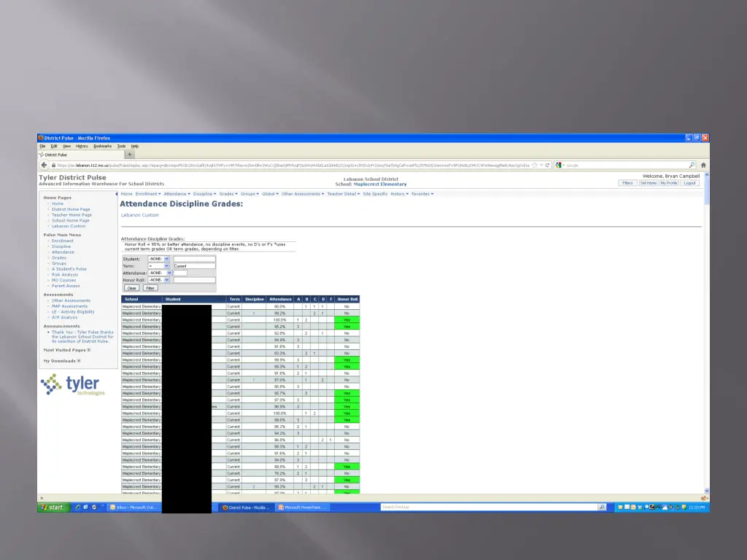Go to Teacher Home Page in sidebar
Viewport: 747px width, 560px height.
coord(71,215)
